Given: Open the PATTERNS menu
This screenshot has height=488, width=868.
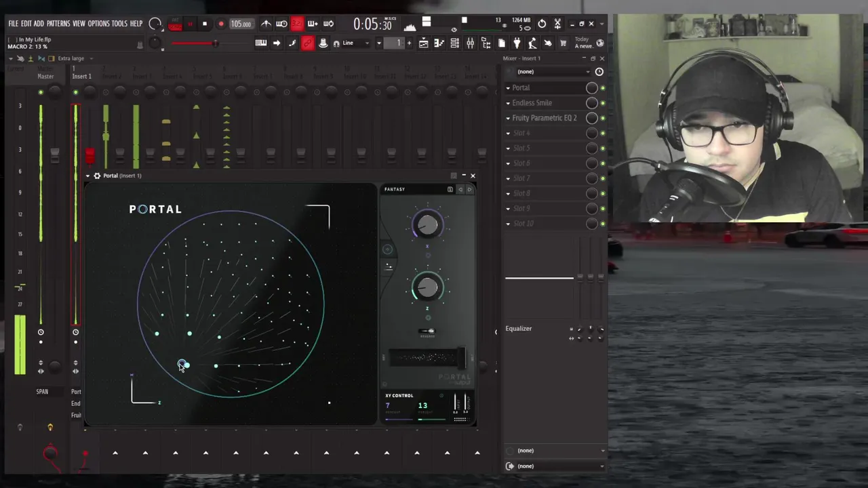Looking at the screenshot, I should coord(58,24).
